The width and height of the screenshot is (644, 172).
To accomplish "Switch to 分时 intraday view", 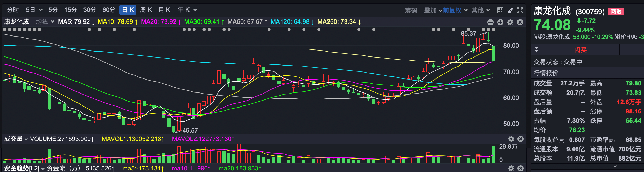I will (x=13, y=10).
